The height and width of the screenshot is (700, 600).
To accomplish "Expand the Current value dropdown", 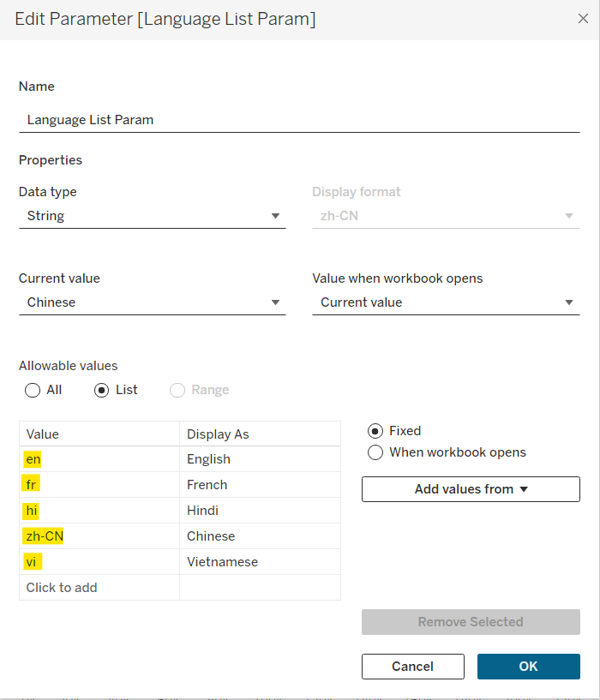I will [152, 302].
